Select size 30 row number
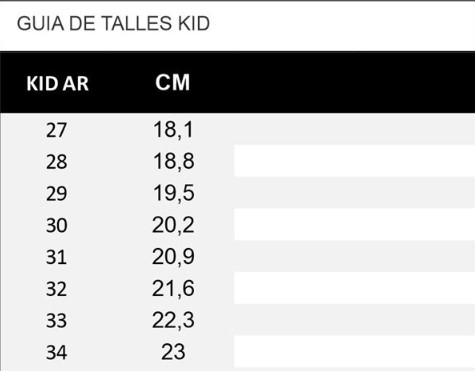 coord(56,225)
